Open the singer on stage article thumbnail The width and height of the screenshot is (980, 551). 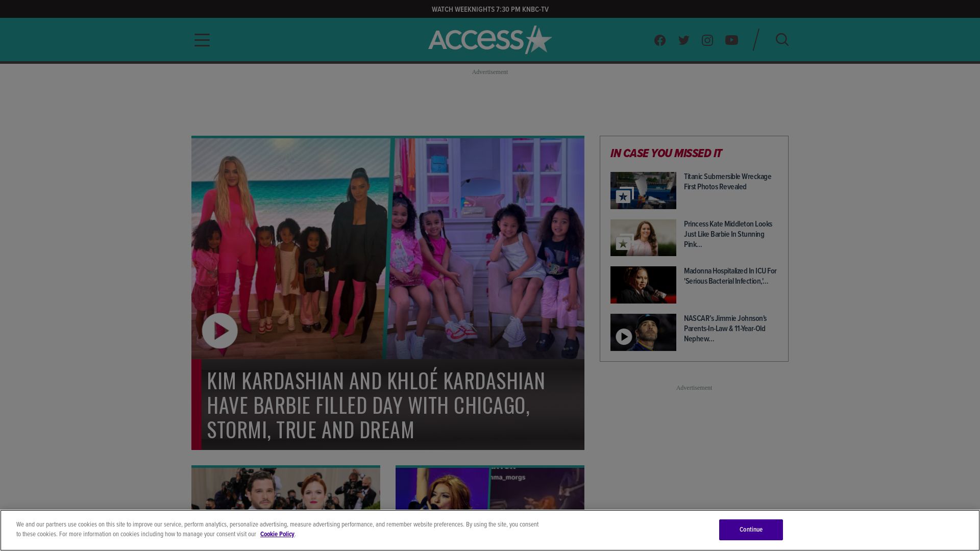click(490, 488)
